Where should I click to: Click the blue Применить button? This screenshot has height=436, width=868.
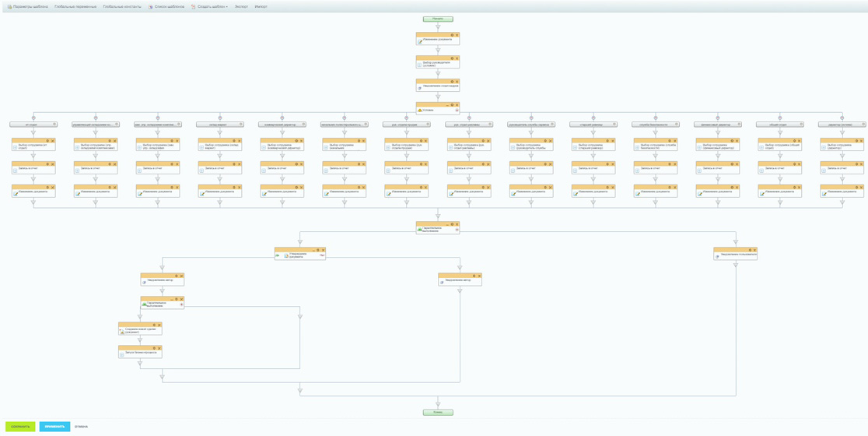tap(54, 427)
